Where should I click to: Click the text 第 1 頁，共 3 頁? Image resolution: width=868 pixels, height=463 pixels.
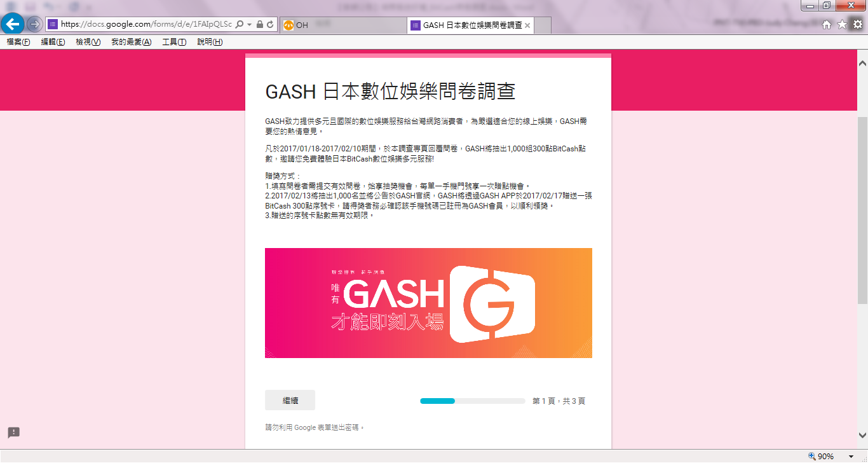559,401
